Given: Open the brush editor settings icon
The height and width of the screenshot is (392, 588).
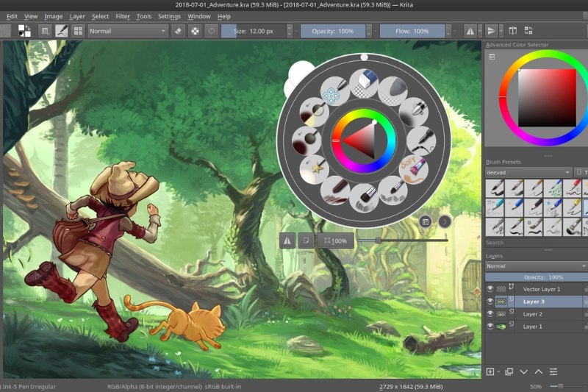Looking at the screenshot, I should [45, 31].
